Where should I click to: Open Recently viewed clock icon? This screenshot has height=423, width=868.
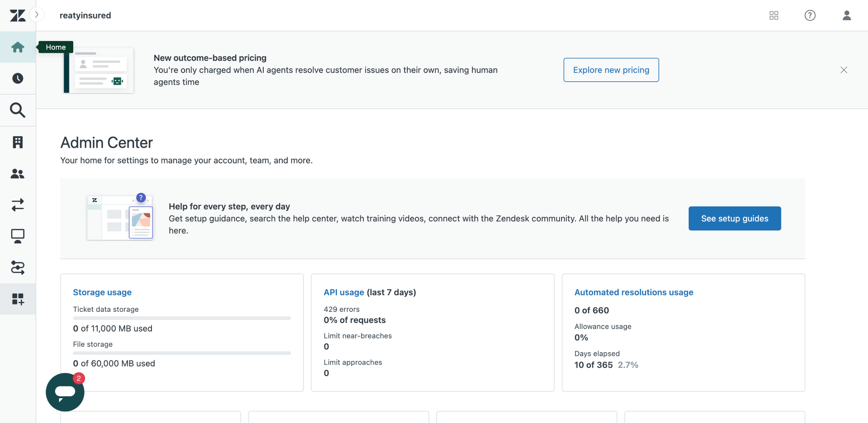pyautogui.click(x=18, y=79)
